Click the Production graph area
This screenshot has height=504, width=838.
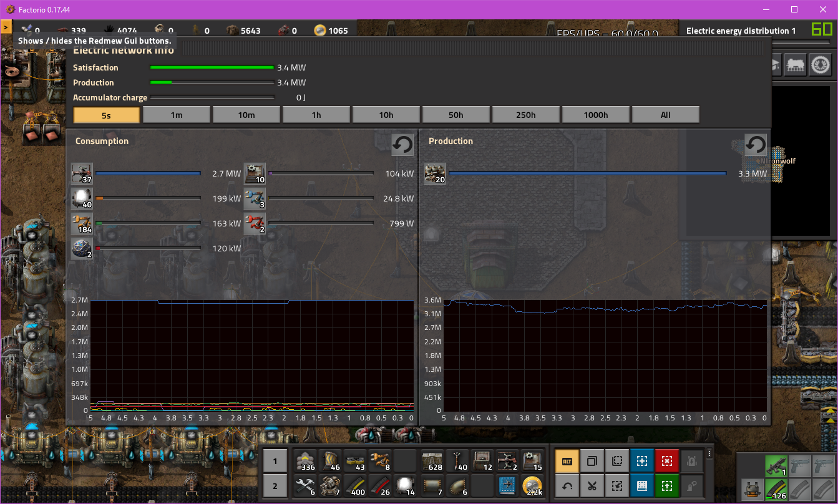point(605,356)
